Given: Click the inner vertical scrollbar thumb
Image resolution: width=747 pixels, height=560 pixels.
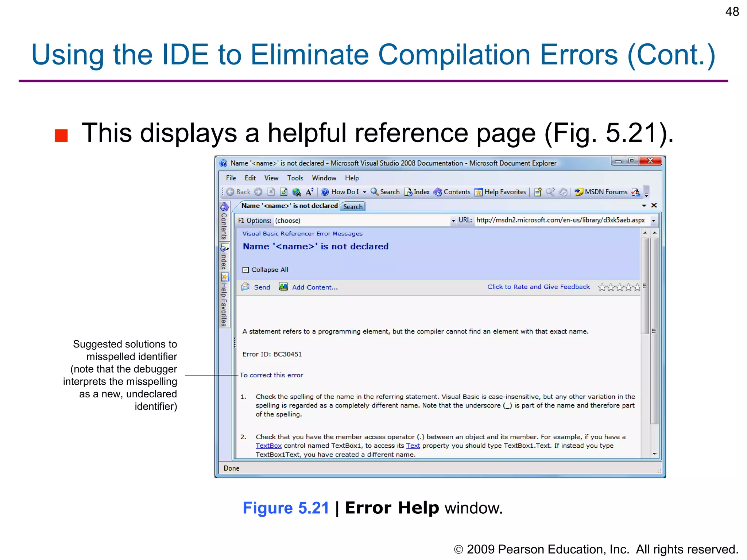Looking at the screenshot, I should (x=645, y=286).
